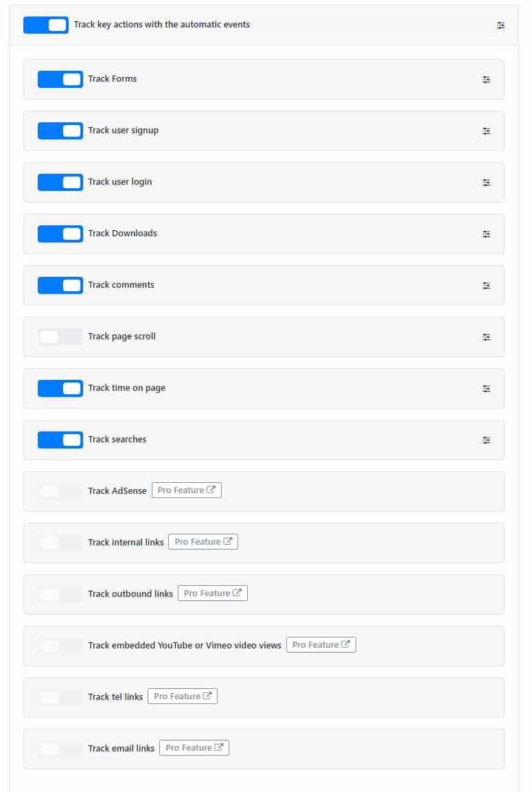Viewport: 532px width, 792px height.
Task: Click sliders icon beside automatic events header
Action: [500, 25]
